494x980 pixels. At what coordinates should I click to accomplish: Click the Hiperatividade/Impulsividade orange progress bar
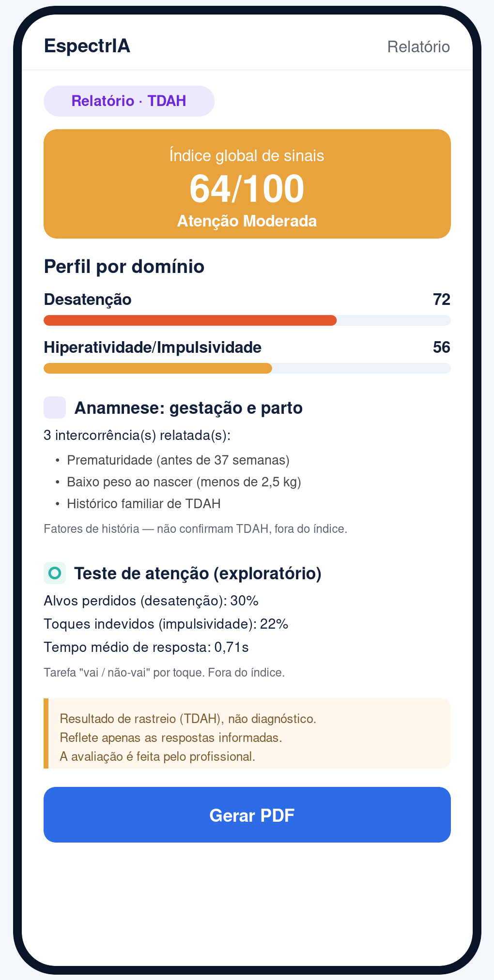(x=158, y=368)
